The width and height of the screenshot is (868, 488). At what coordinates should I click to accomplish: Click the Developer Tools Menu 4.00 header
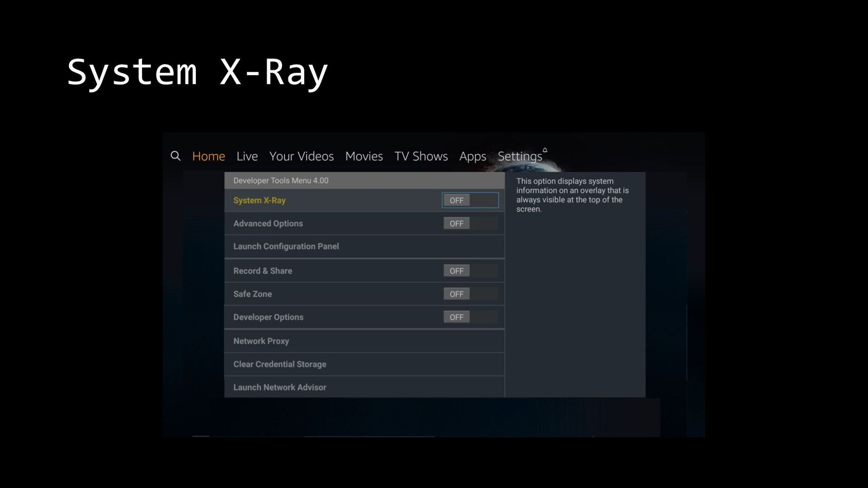tap(364, 180)
